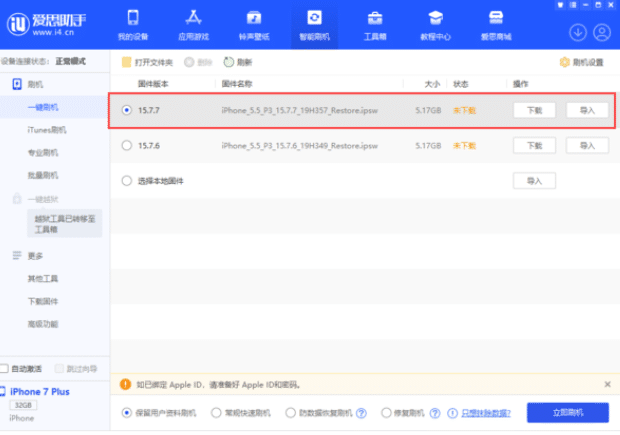
Task: Click the user account profile icon
Action: coord(602,32)
